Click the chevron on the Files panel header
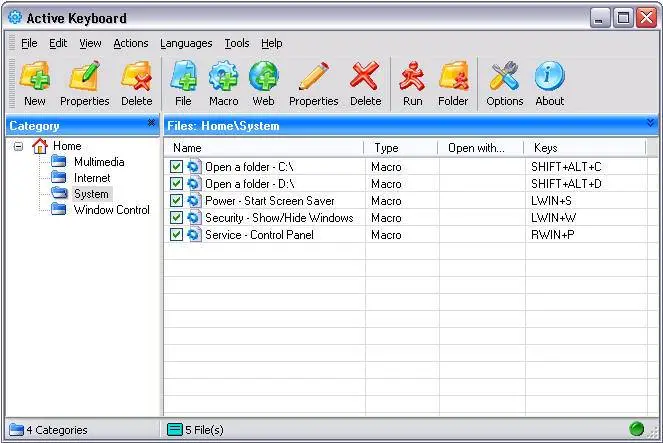This screenshot has width=663, height=443. click(650, 123)
